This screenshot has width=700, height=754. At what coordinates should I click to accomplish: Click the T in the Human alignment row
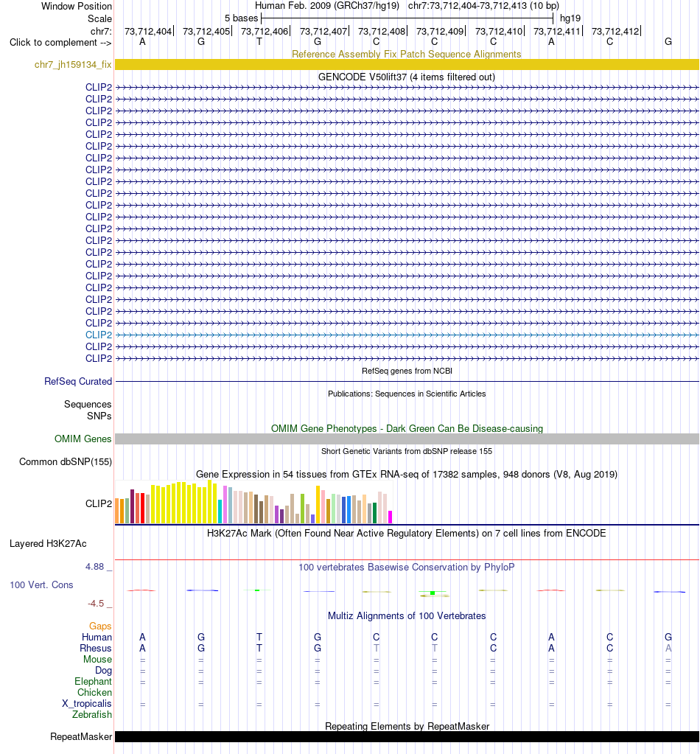pos(259,637)
